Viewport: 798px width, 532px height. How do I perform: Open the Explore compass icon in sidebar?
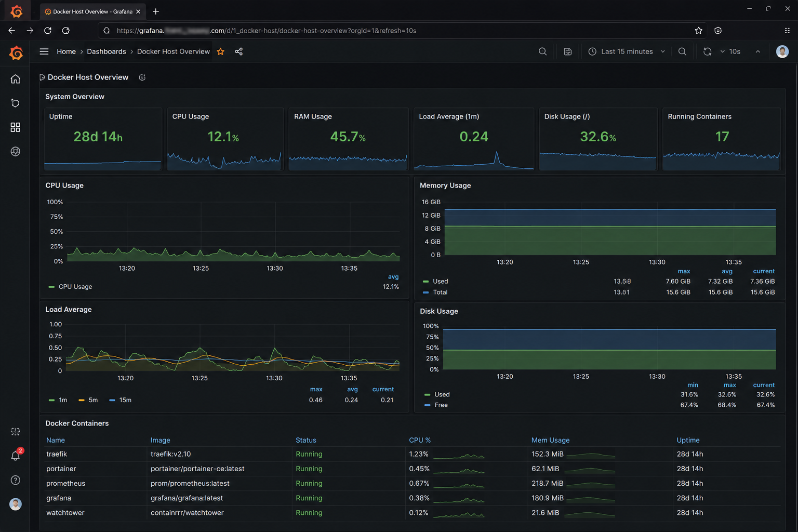[16, 103]
